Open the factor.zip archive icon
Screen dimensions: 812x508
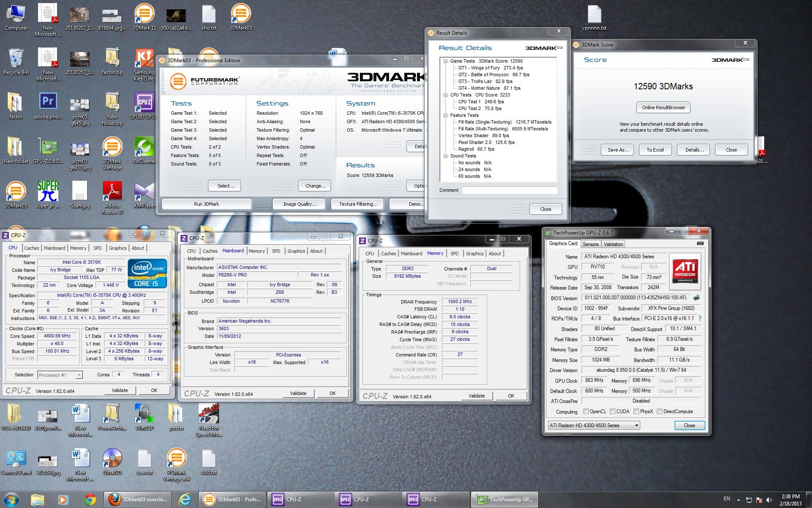(112, 61)
